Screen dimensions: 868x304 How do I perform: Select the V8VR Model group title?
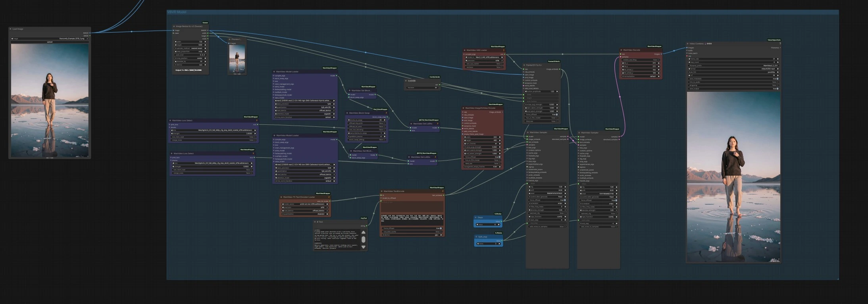[177, 12]
